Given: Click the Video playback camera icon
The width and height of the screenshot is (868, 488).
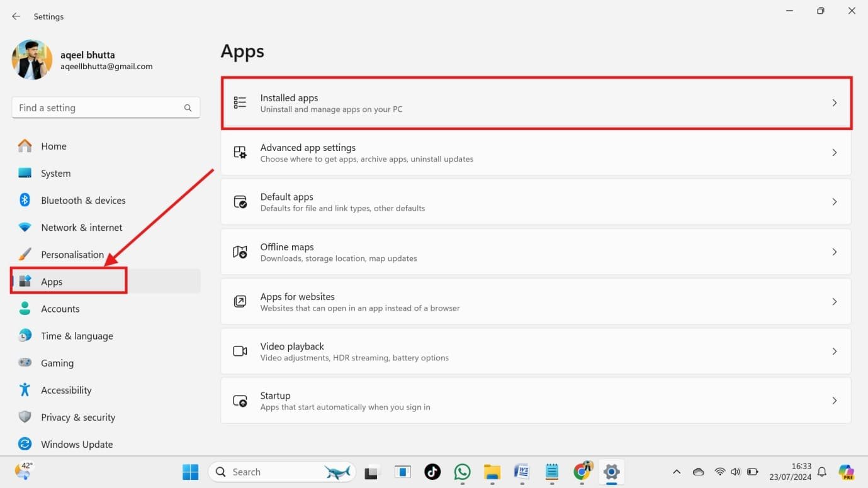Looking at the screenshot, I should [x=240, y=350].
